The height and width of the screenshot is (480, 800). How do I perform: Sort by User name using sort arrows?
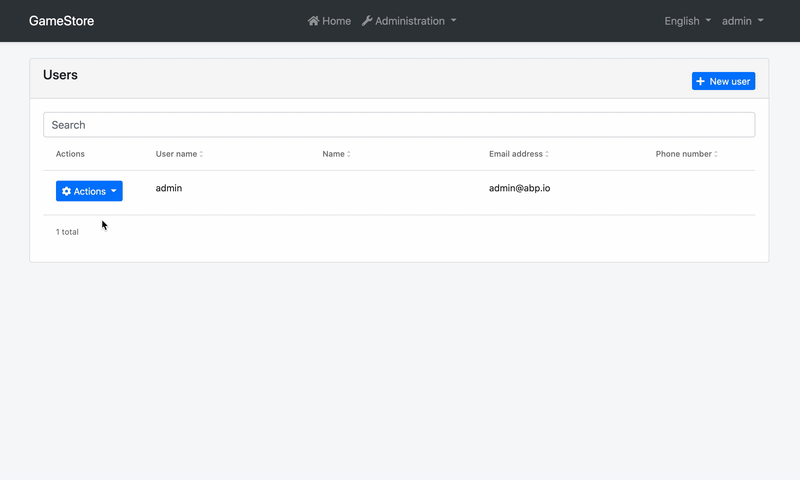click(x=202, y=154)
